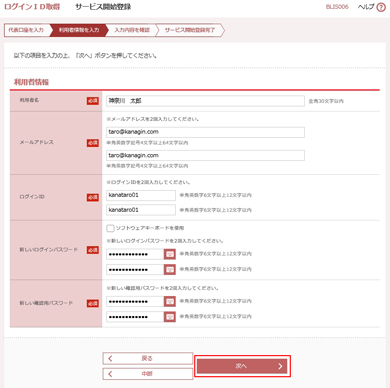
Task: Open the help question mark icon
Action: pyautogui.click(x=381, y=7)
